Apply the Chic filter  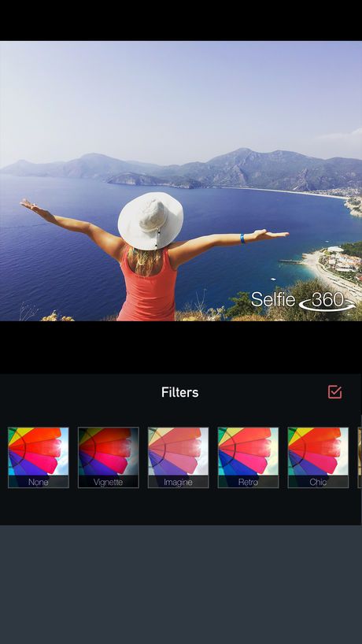(318, 457)
